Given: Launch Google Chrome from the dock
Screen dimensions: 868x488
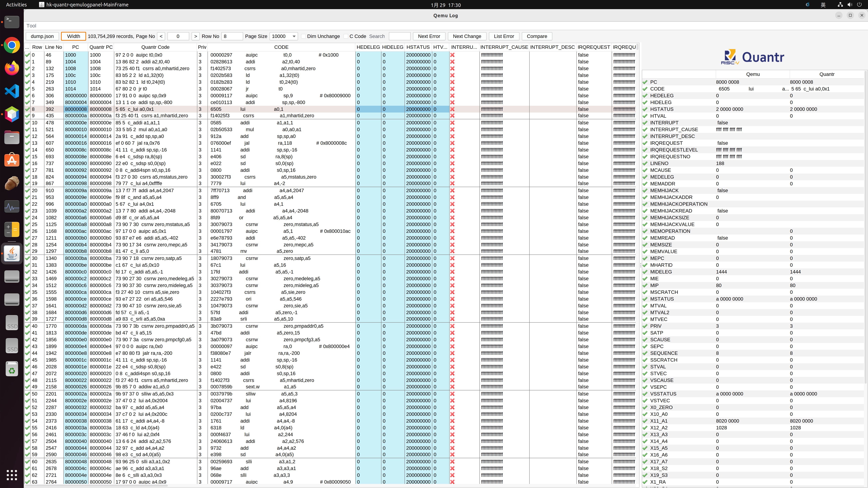Looking at the screenshot, I should (12, 45).
